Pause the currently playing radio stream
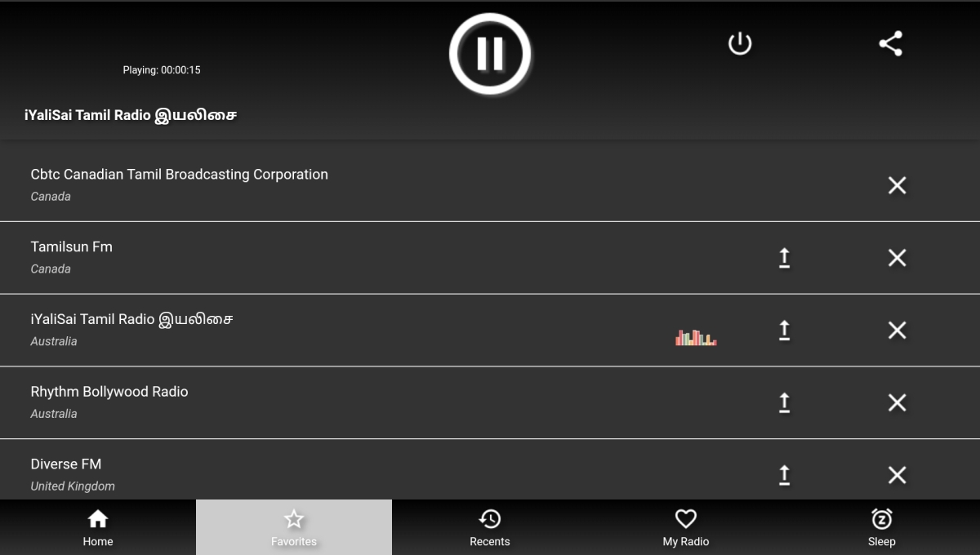 tap(490, 54)
